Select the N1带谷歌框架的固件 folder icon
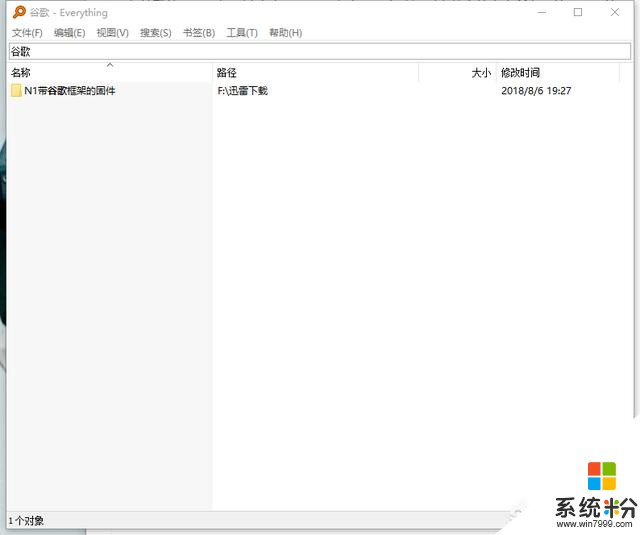Viewport: 640px width, 535px height. (x=16, y=90)
